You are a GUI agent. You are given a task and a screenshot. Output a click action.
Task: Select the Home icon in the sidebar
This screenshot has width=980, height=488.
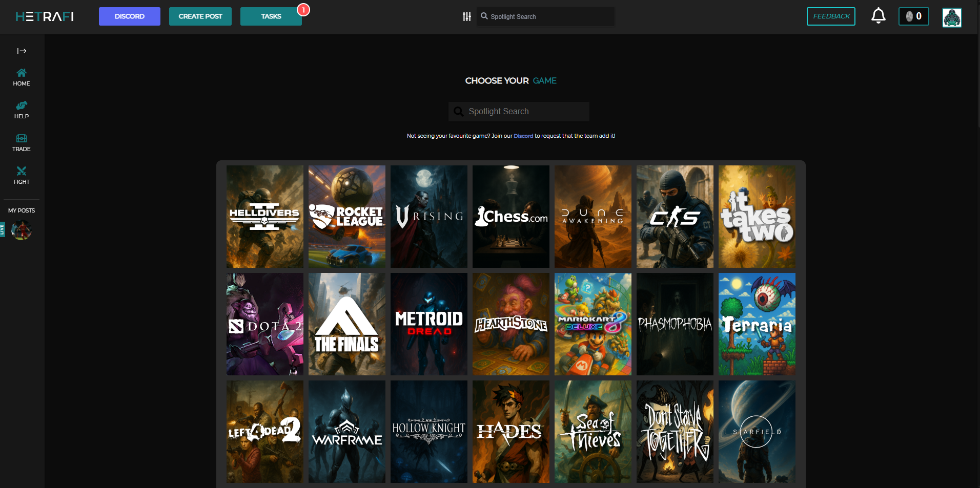21,77
